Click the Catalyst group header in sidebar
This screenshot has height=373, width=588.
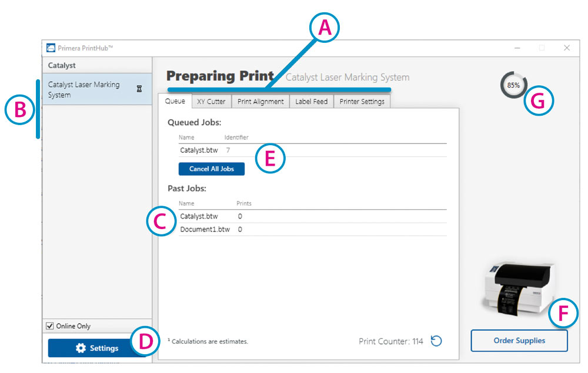point(97,65)
